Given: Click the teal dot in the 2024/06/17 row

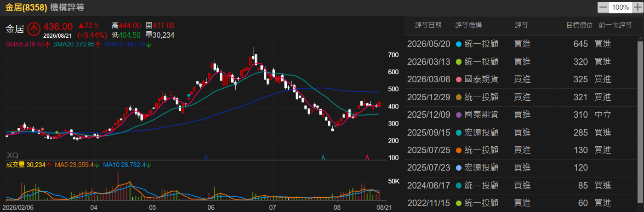Looking at the screenshot, I should [458, 185].
